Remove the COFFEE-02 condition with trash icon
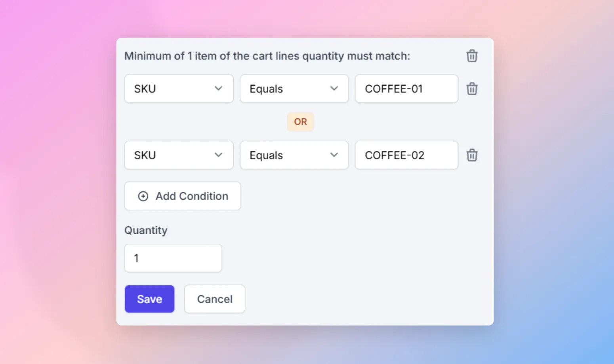The width and height of the screenshot is (614, 364). point(471,155)
